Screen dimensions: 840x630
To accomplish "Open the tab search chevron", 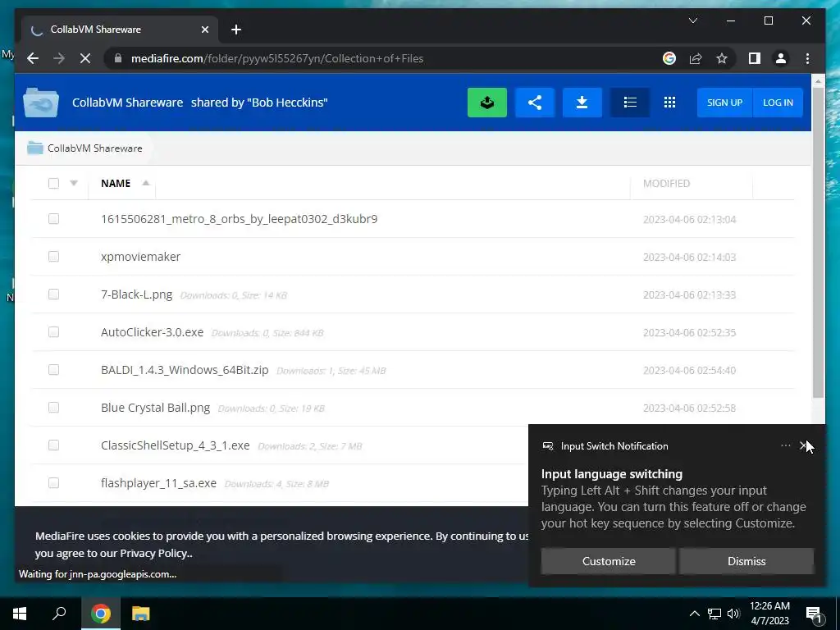I will pos(692,21).
